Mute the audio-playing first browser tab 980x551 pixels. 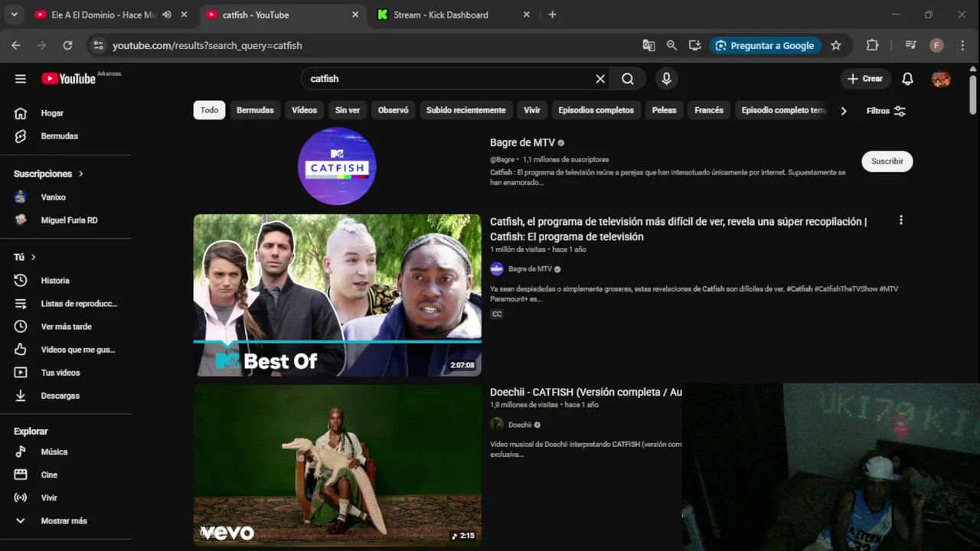click(167, 15)
